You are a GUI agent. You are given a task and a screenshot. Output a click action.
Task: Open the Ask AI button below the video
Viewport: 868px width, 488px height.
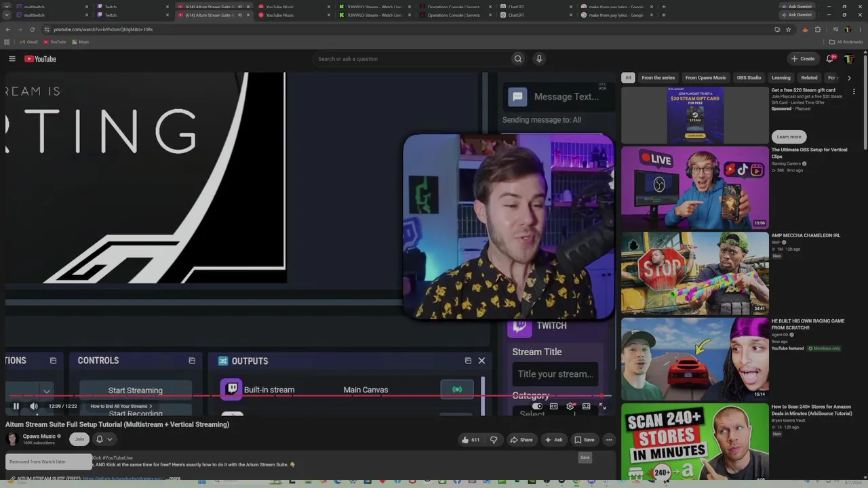click(554, 440)
